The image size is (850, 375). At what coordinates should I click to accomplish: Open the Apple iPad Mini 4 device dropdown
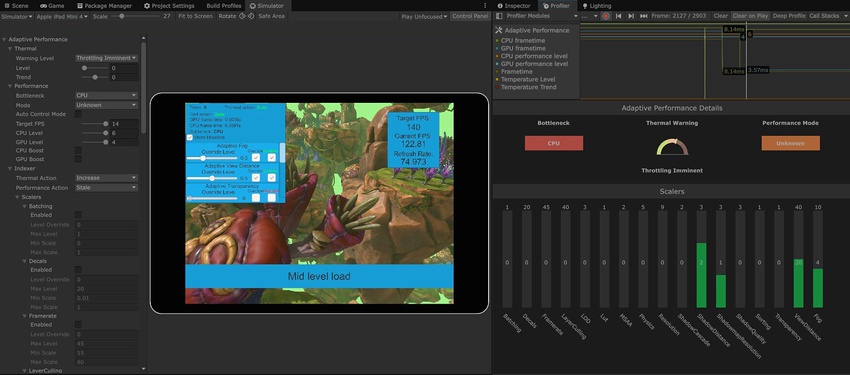pyautogui.click(x=62, y=16)
